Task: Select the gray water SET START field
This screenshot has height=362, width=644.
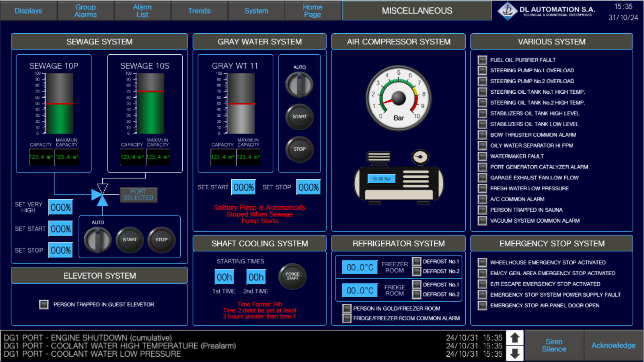Action: (243, 187)
